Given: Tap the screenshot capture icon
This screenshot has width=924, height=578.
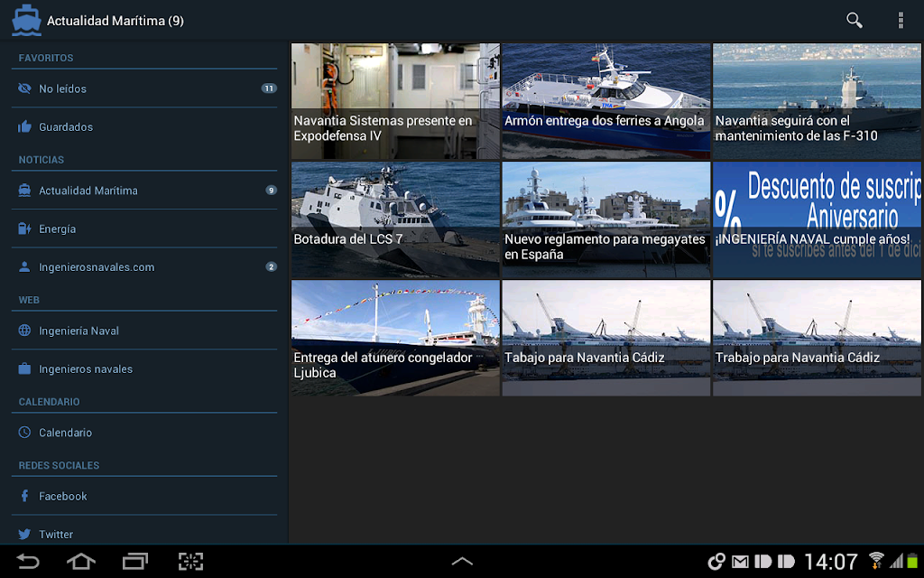Looking at the screenshot, I should [190, 562].
